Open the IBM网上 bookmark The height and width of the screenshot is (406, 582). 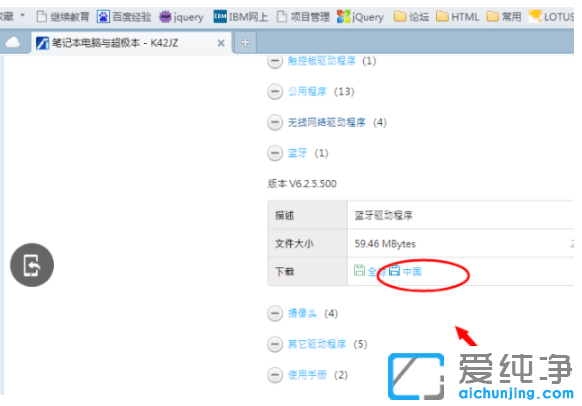241,17
